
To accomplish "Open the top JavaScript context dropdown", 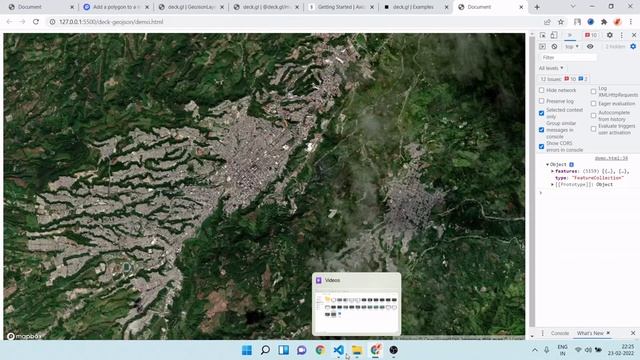I will [x=572, y=47].
